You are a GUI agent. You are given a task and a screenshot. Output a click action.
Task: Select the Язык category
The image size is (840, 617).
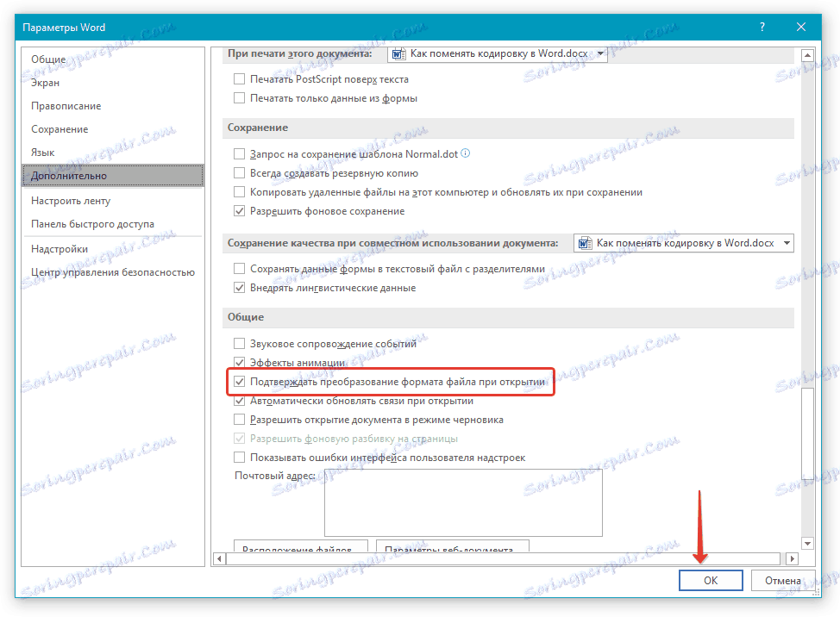pos(112,153)
